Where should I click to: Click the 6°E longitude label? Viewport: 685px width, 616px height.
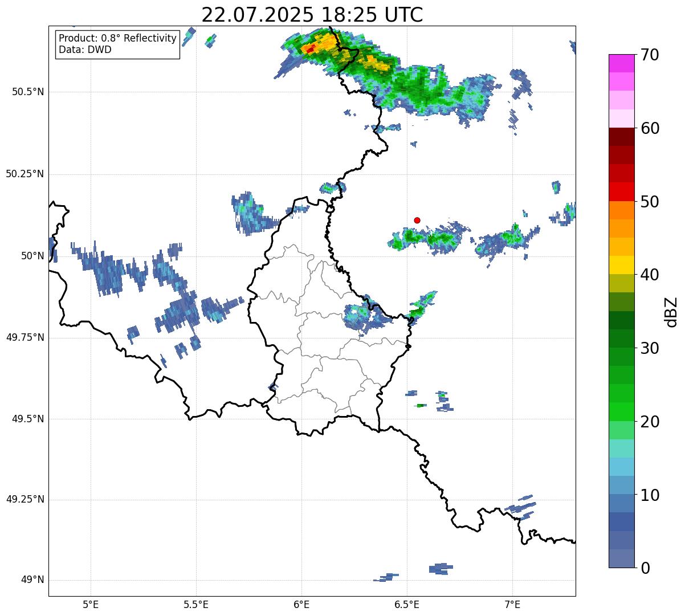(301, 604)
